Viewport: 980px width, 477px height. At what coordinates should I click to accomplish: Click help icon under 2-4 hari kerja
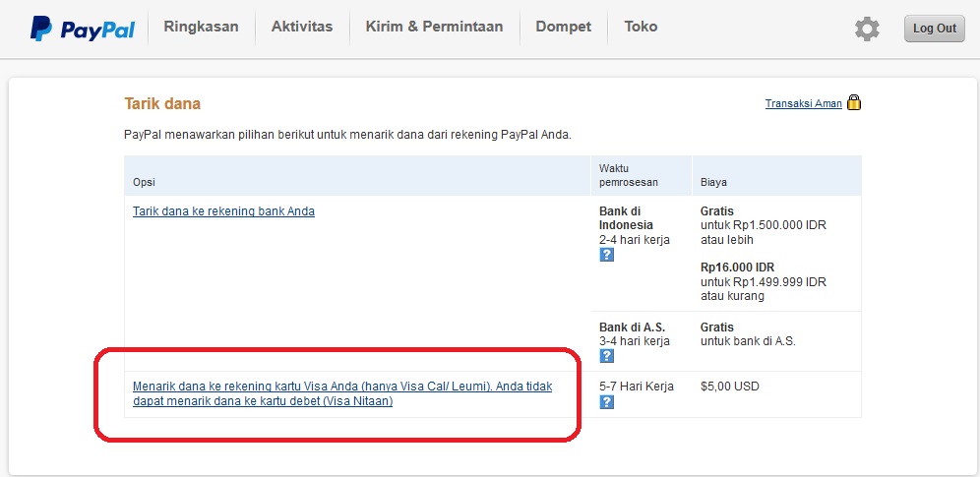tap(606, 255)
